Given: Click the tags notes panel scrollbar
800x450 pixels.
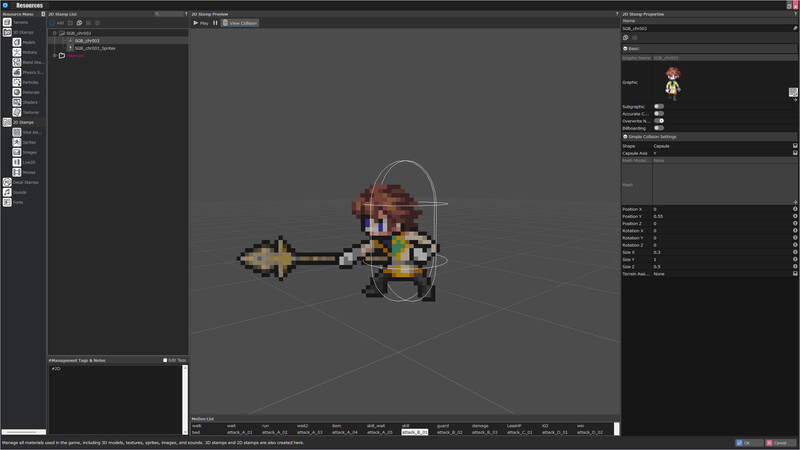Looking at the screenshot, I should pyautogui.click(x=185, y=399).
